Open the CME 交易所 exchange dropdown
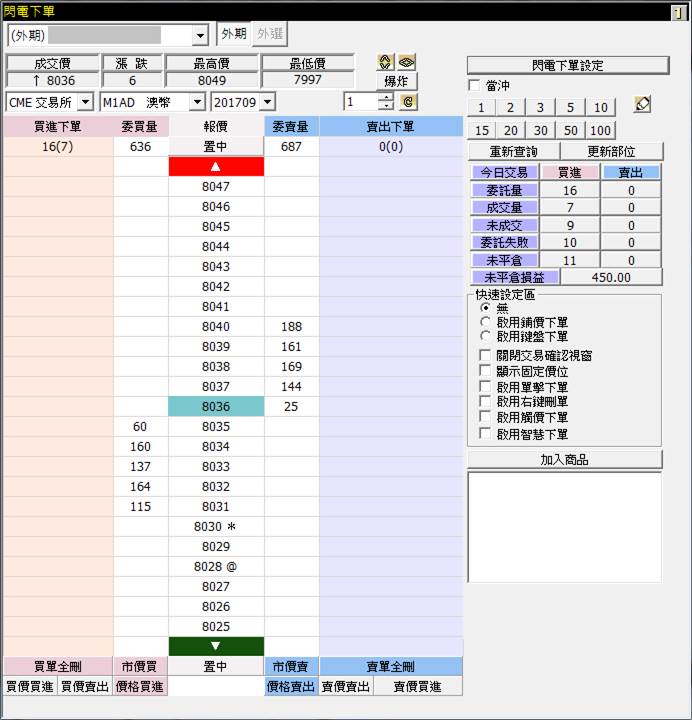Screen dimensions: 692x720 point(85,102)
